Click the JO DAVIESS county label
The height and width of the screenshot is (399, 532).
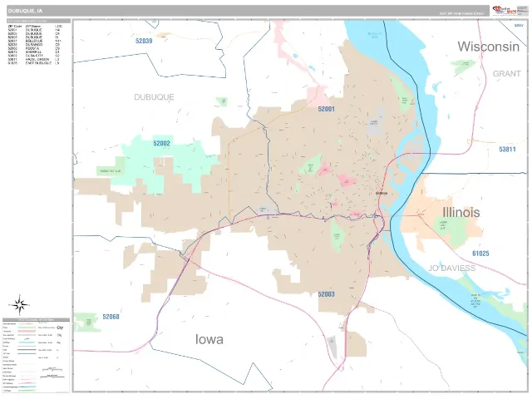[x=451, y=268]
